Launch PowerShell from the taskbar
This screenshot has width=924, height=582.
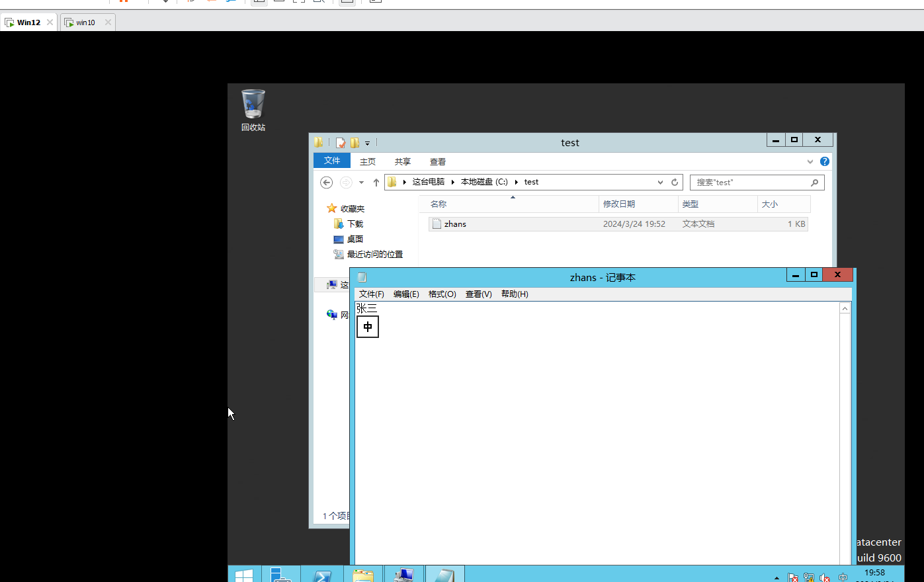point(322,574)
